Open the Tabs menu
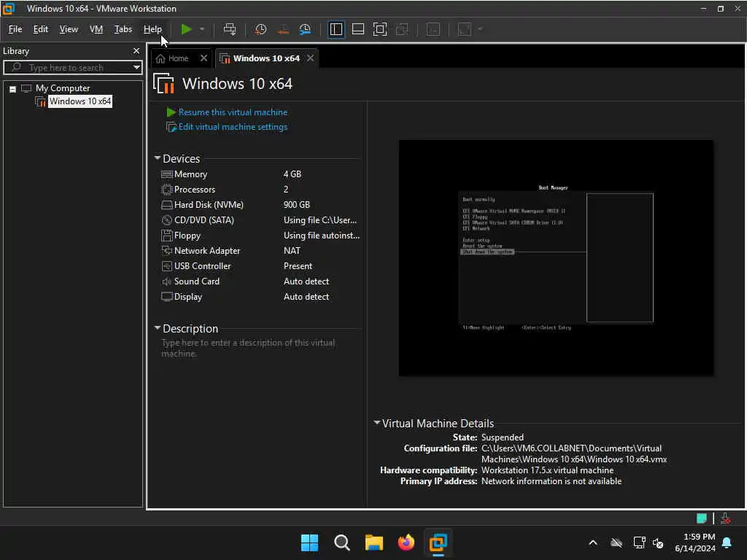This screenshot has height=560, width=747. (123, 29)
